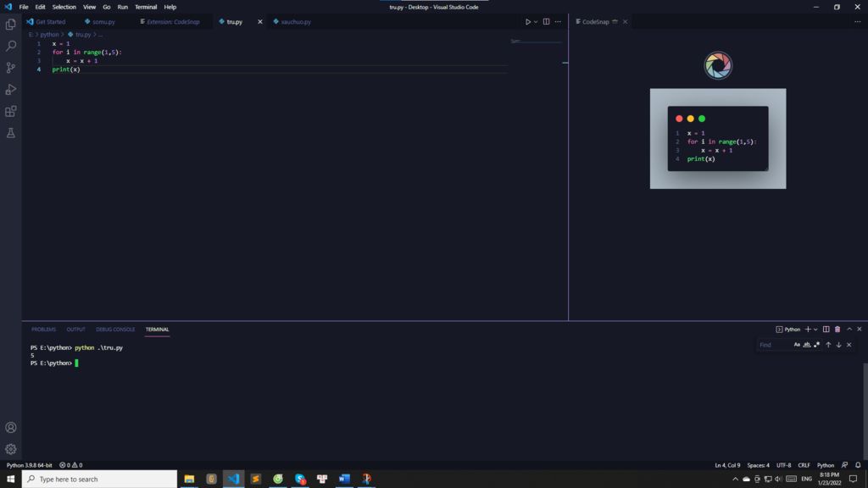Image resolution: width=868 pixels, height=488 pixels.
Task: Switch to the somu.py tab
Action: (x=103, y=21)
